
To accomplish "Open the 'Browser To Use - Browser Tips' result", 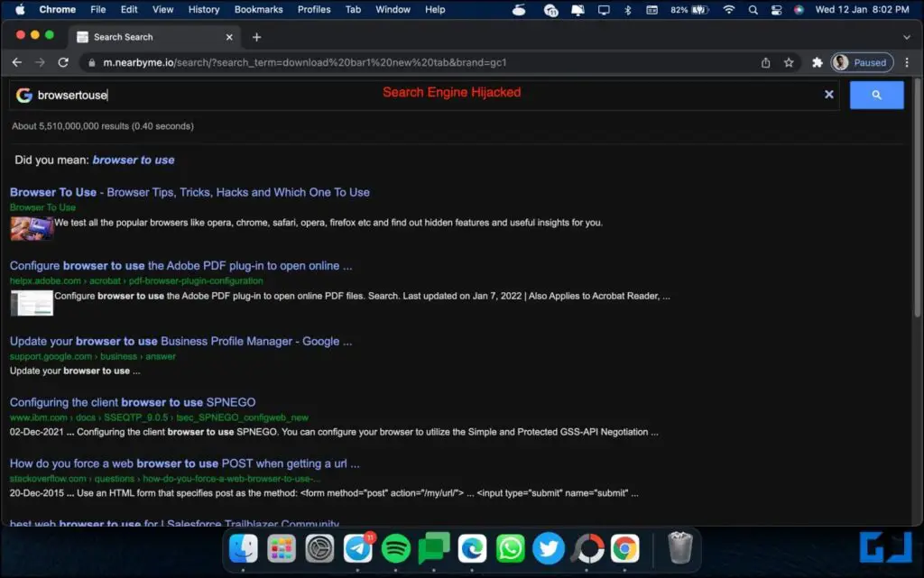I will pyautogui.click(x=189, y=192).
